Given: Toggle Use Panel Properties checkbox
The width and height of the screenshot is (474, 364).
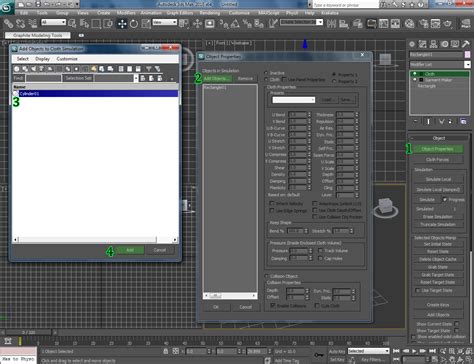Looking at the screenshot, I should [284, 79].
